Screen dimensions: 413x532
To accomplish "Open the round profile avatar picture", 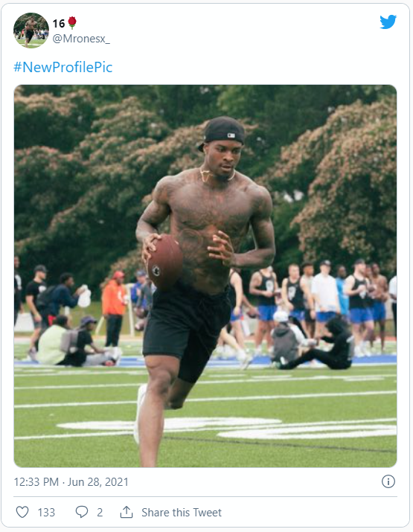I will coord(31,31).
